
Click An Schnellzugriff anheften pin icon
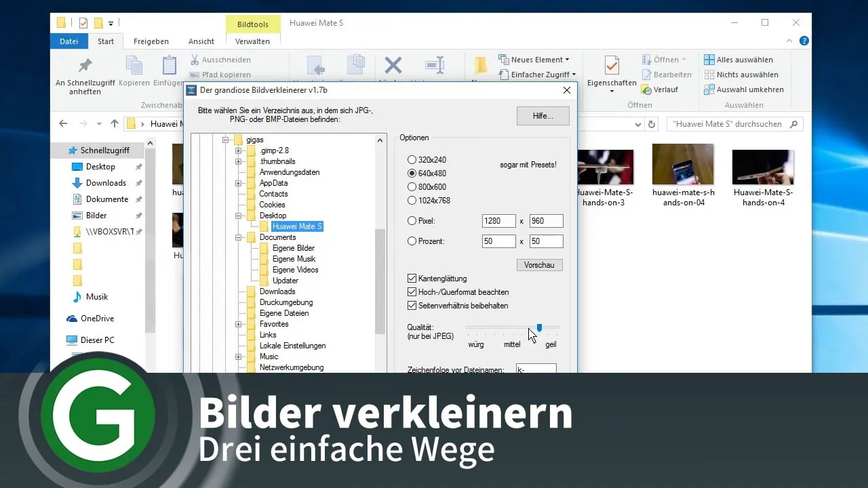click(85, 66)
